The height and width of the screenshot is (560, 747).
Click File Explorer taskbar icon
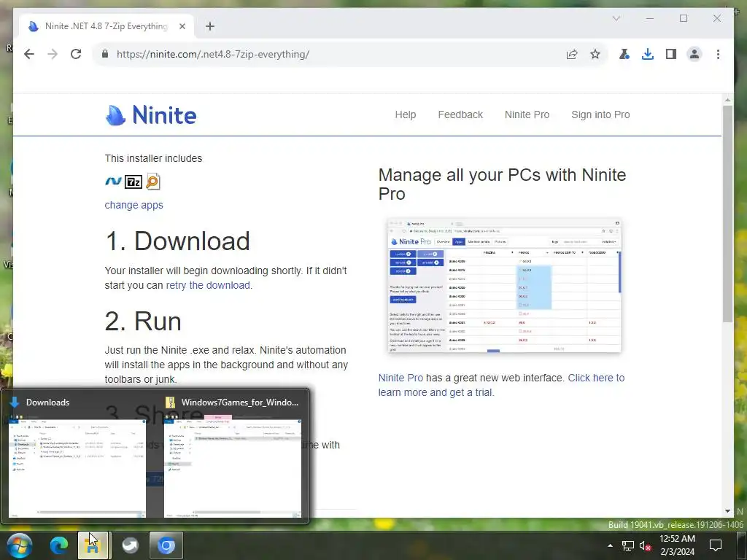(93, 545)
